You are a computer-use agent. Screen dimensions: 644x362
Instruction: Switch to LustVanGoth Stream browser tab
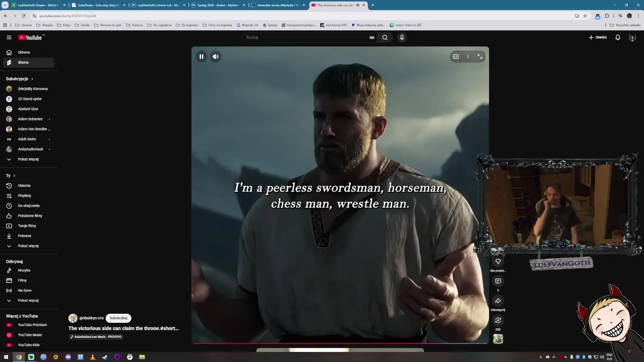[x=38, y=5]
